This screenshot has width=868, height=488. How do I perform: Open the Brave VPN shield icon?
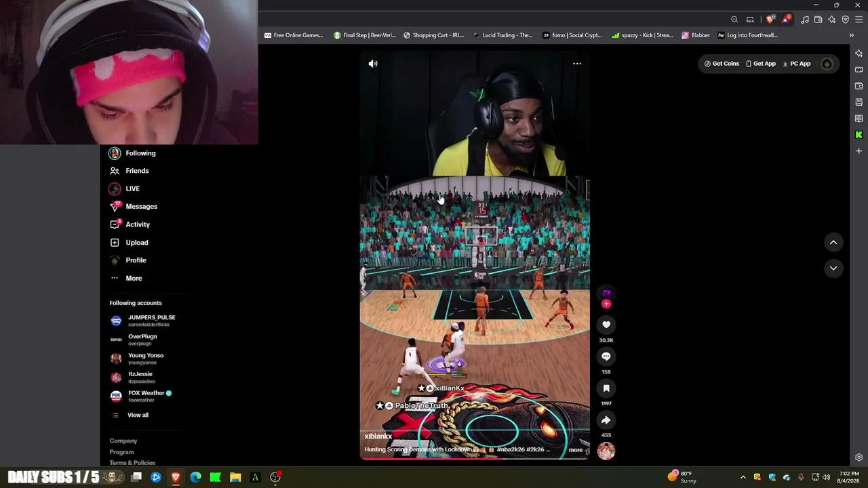pos(845,20)
